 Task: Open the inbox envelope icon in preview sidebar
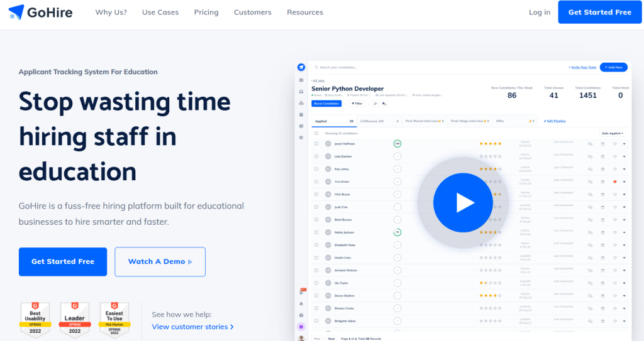tap(301, 92)
